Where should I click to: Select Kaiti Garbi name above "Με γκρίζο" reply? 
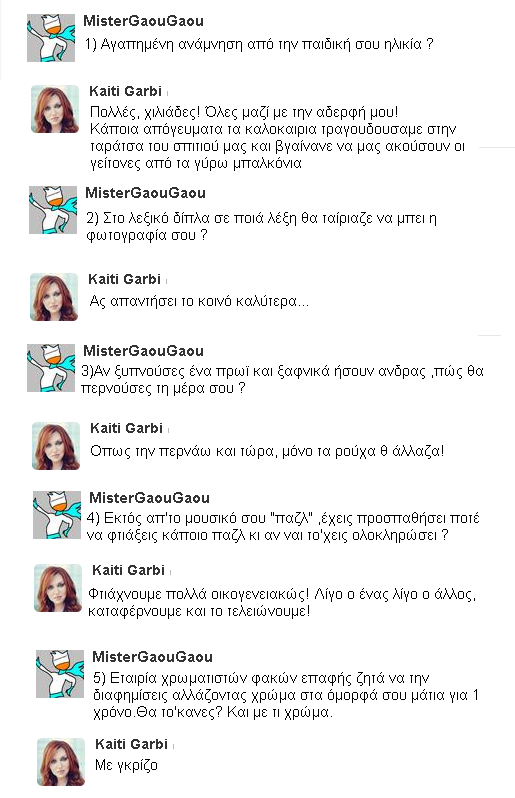pos(132,744)
